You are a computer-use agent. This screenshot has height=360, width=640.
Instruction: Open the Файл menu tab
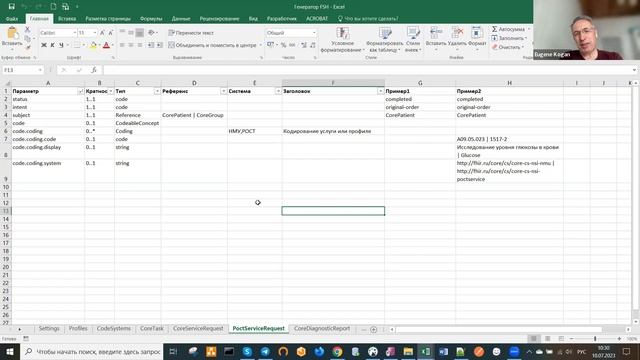point(12,19)
